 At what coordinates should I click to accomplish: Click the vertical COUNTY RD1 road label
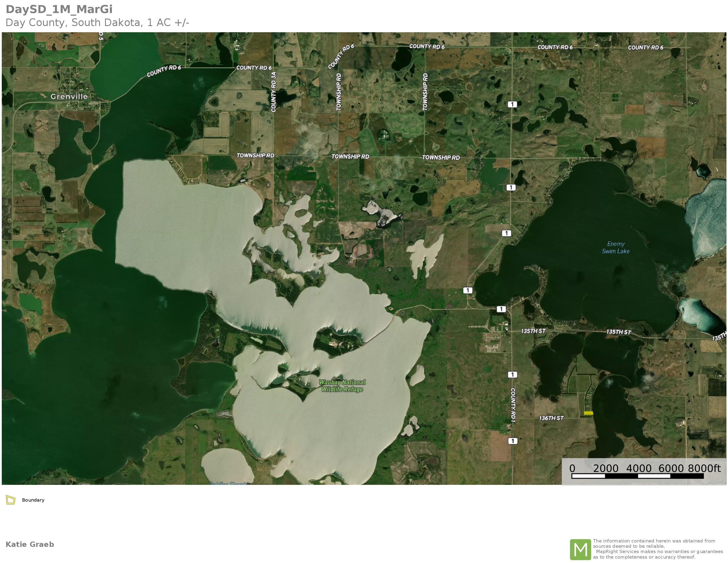tap(513, 405)
